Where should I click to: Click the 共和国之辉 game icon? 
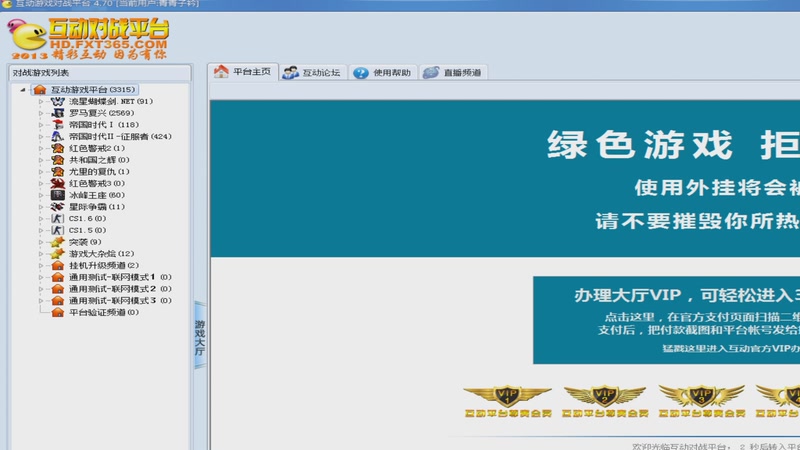[58, 160]
